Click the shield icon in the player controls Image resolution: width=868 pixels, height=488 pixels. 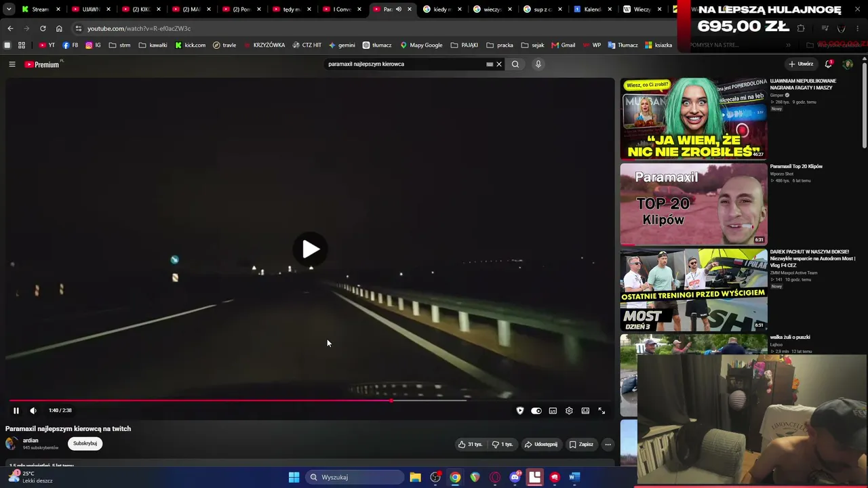(520, 411)
